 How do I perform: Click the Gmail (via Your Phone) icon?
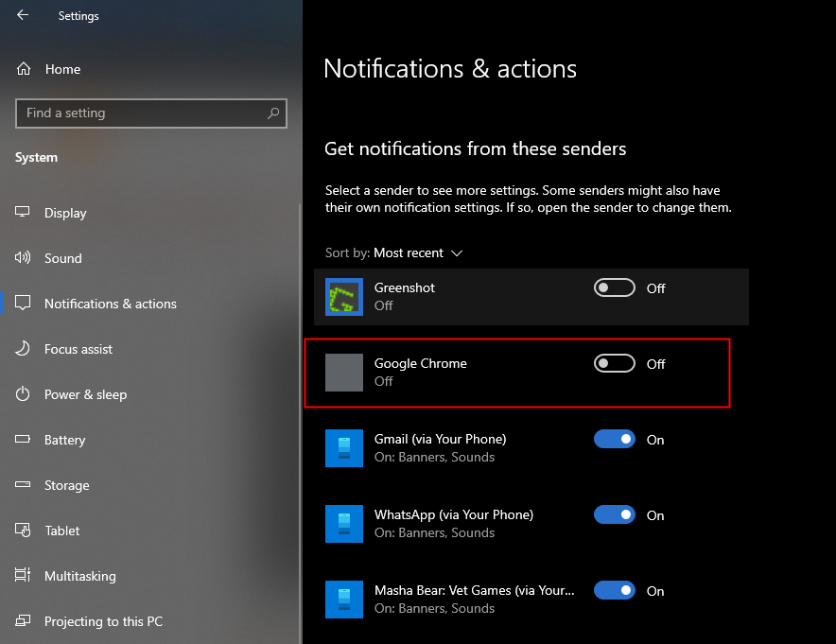coord(344,448)
